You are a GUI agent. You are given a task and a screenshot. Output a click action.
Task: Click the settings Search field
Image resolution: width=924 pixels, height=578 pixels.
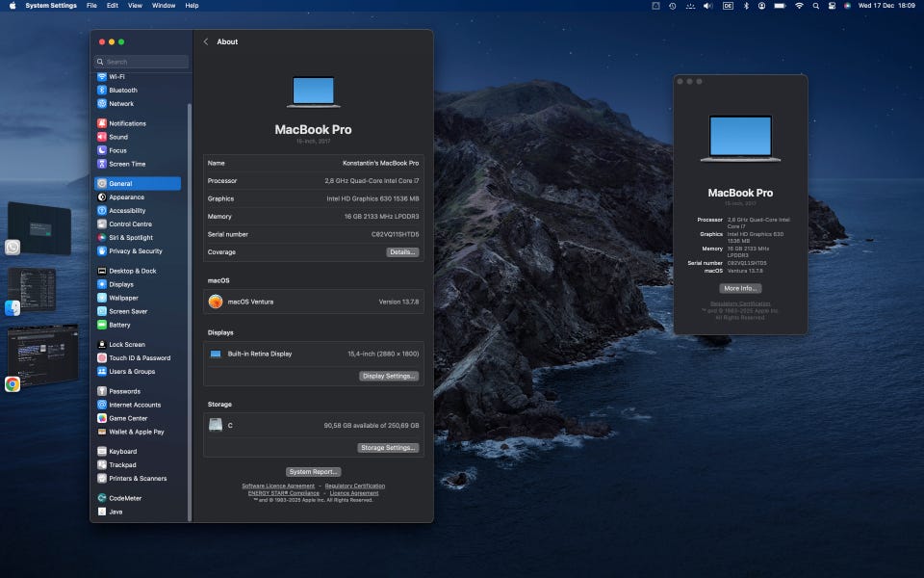141,62
